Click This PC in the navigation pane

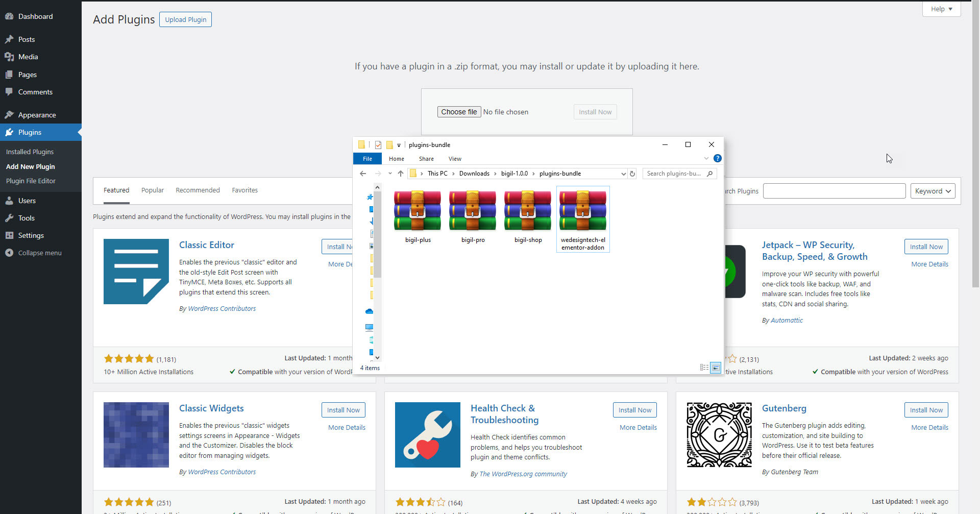pos(370,327)
